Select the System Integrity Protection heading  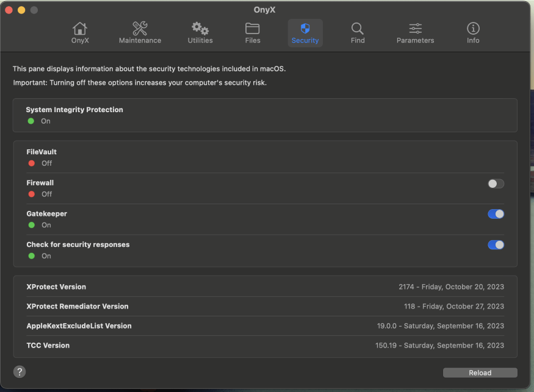pyautogui.click(x=74, y=110)
